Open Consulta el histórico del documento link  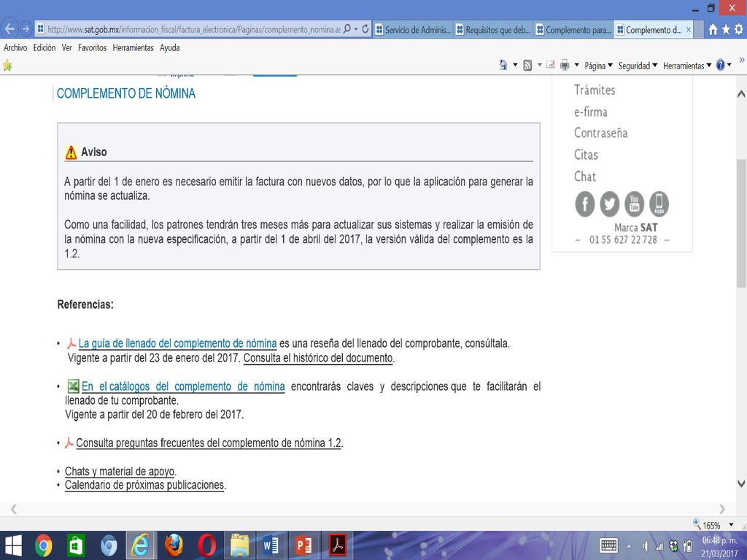(x=318, y=358)
